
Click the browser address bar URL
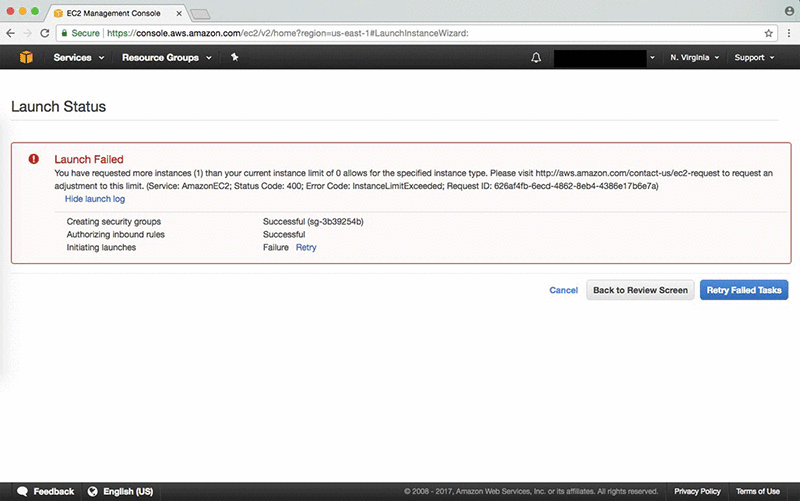(287, 33)
